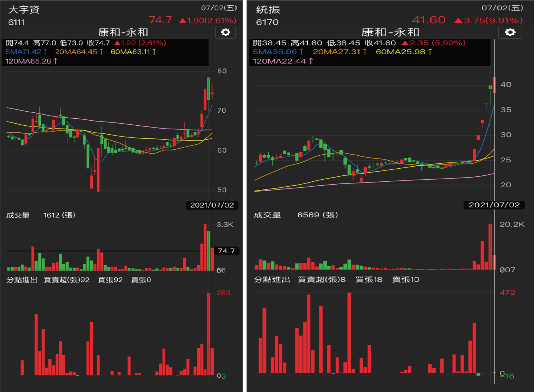Viewport: 541px width, 392px height.
Task: Select 分點進出 label under 大宇資 chart
Action: coord(22,280)
